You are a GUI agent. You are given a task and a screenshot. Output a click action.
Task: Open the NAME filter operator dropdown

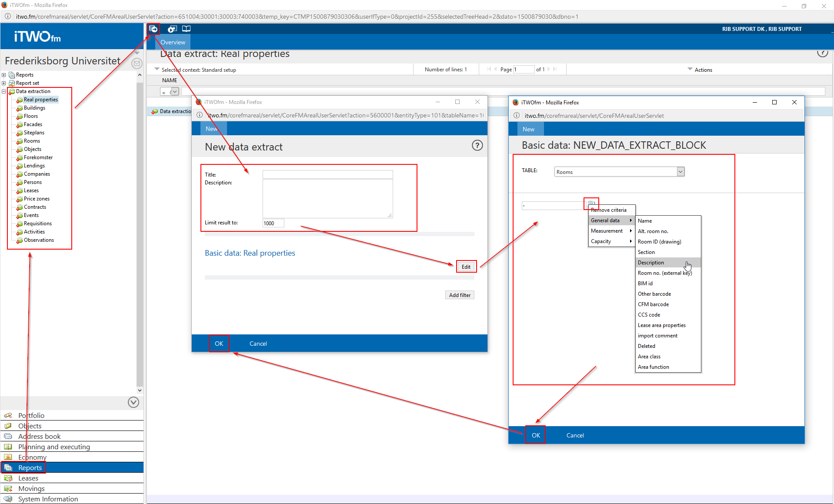click(x=174, y=91)
